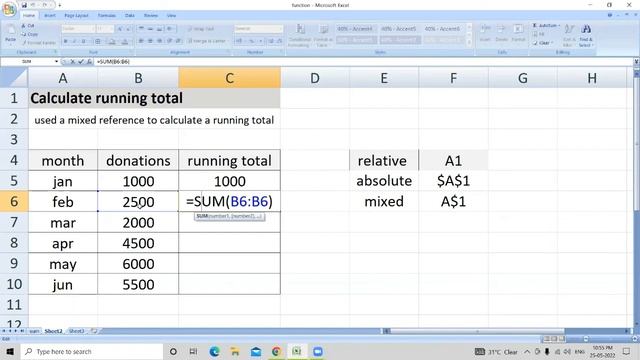Apply 40% - Accent4 cell style
Viewport: 640px width, 360px height.
(355, 29)
